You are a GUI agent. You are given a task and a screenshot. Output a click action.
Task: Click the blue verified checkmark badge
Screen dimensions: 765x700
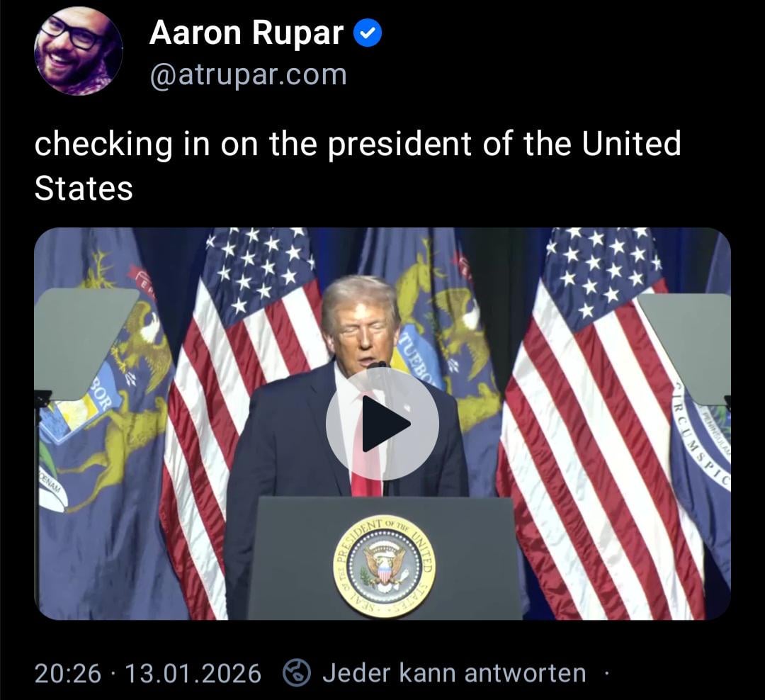coord(367,33)
